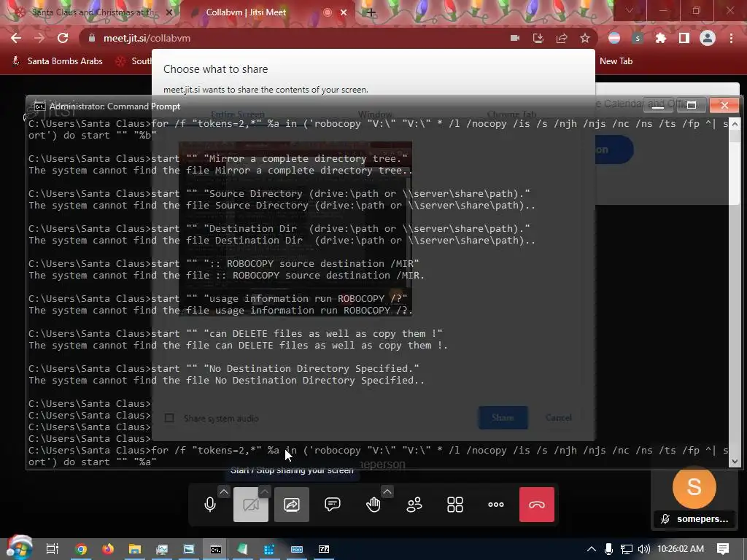Viewport: 747px width, 560px height.
Task: Select the Chrome Tab option in share dialog
Action: point(511,114)
